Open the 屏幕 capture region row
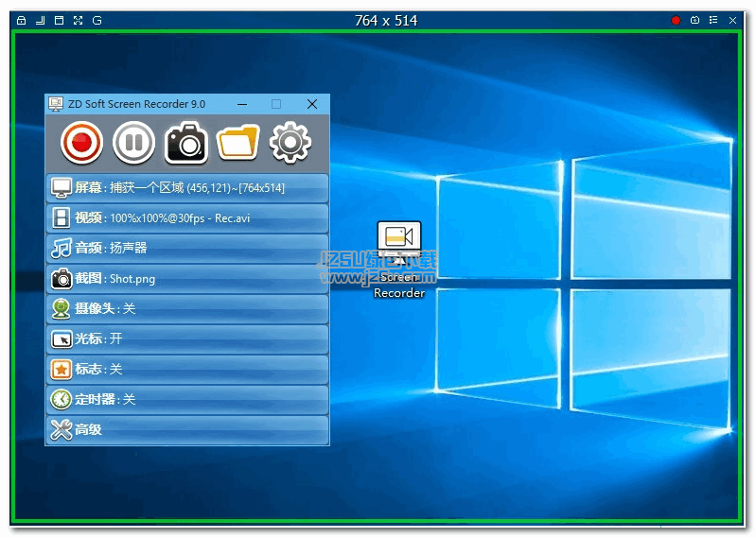Screen dimensions: 756x538 click(187, 188)
